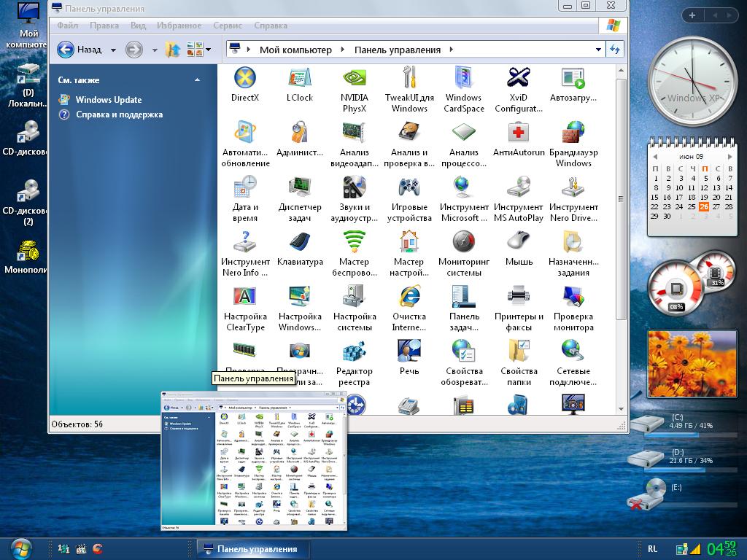747x560 pixels.
Task: Open Настройка ClearType item
Action: tap(245, 308)
